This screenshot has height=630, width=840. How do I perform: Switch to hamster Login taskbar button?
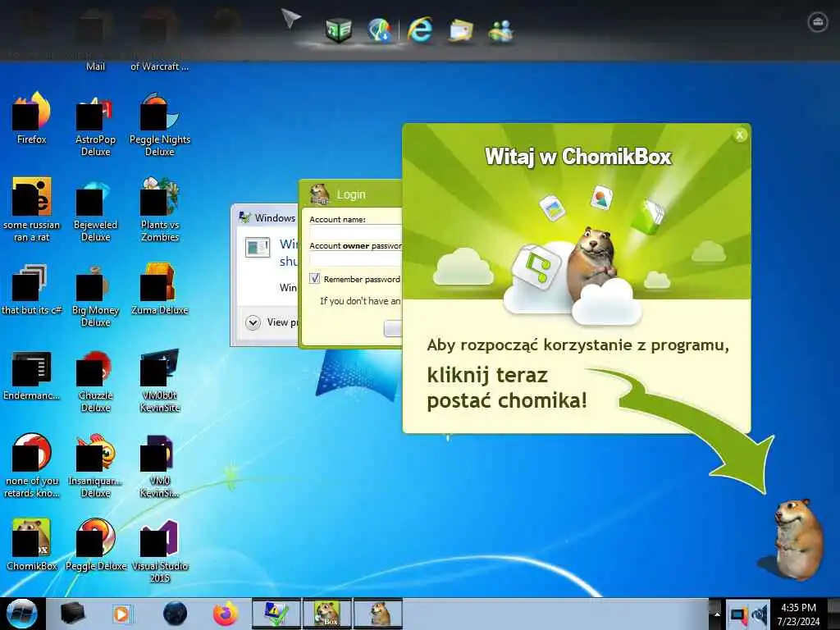click(x=378, y=614)
